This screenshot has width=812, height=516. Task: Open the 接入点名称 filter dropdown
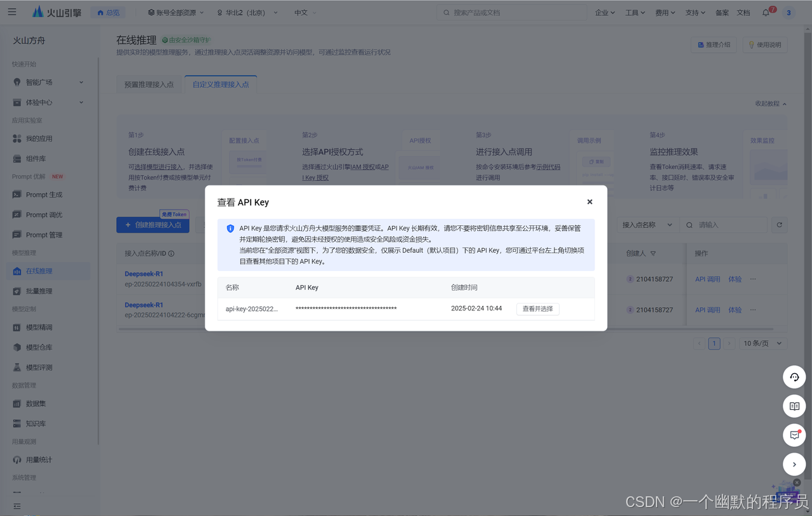pos(647,225)
